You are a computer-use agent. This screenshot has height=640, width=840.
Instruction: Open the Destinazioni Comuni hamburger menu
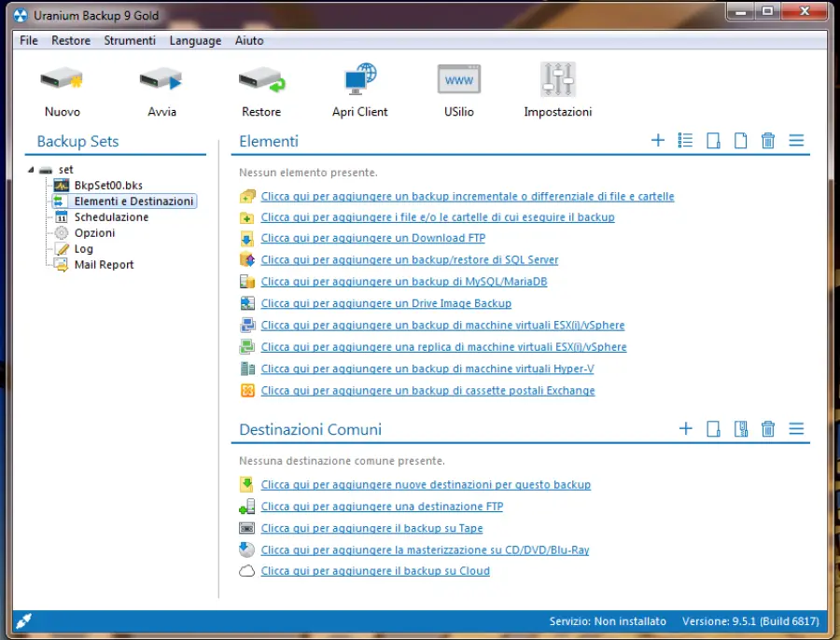pyautogui.click(x=796, y=428)
